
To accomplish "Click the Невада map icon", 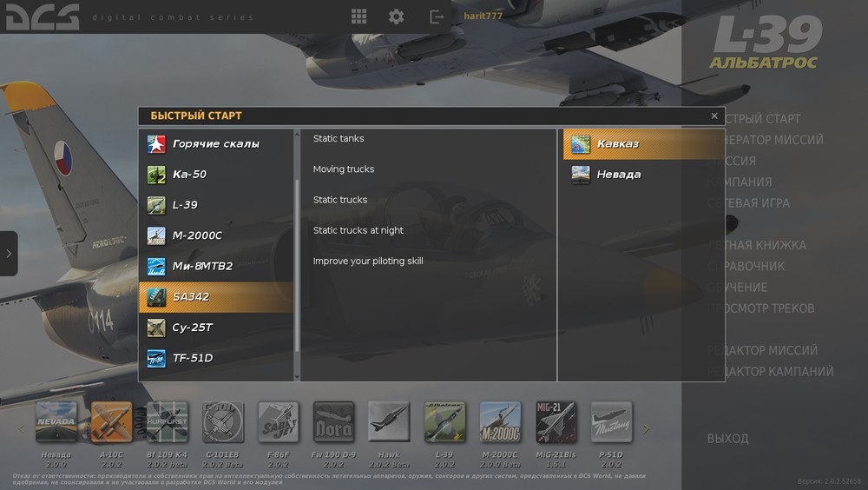I will point(581,175).
